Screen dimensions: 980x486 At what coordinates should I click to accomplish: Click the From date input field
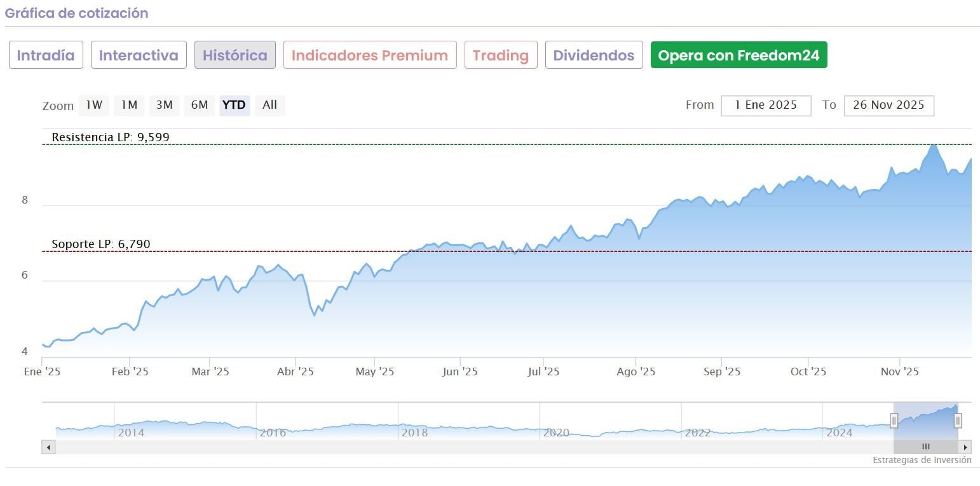pyautogui.click(x=766, y=106)
